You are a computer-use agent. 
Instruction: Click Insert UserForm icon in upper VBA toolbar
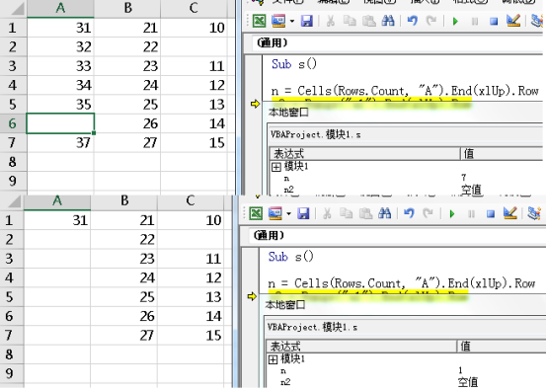click(x=278, y=22)
